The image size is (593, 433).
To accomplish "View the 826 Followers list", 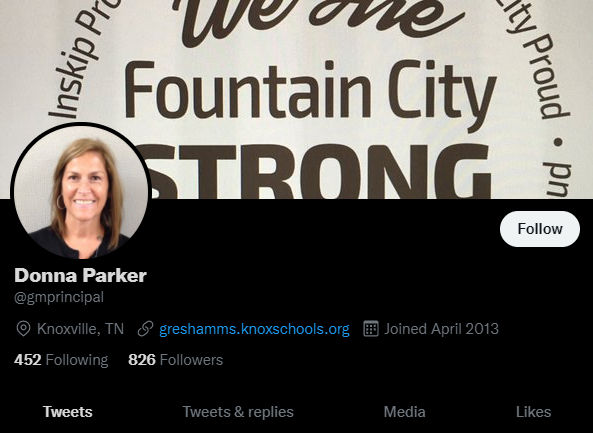I will click(x=175, y=360).
